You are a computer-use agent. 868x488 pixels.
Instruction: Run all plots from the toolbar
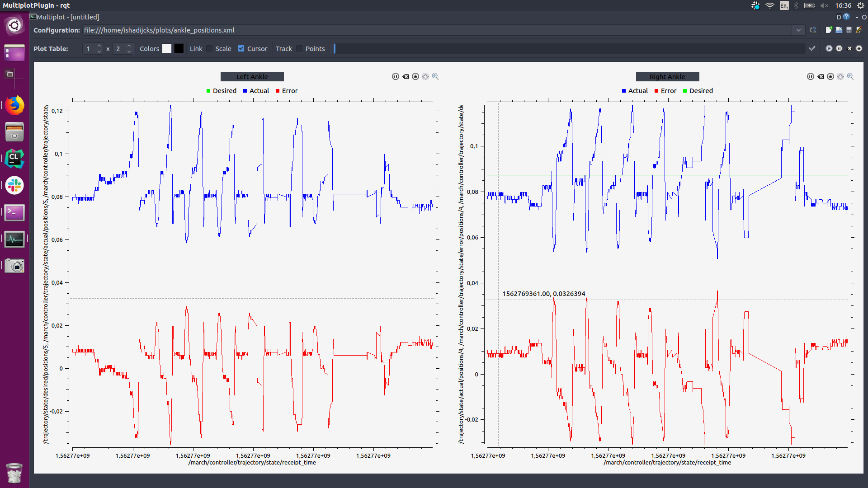click(829, 48)
